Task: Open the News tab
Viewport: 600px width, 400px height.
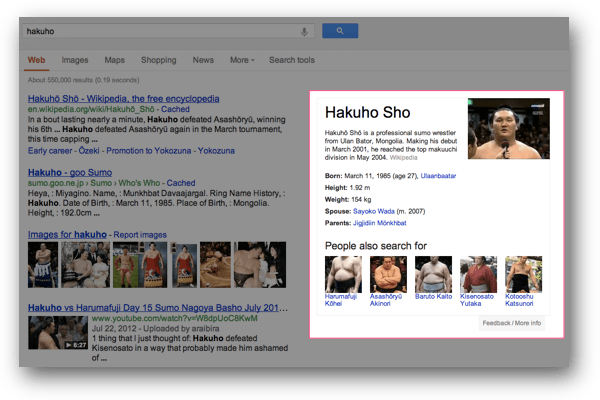Action: [x=203, y=60]
